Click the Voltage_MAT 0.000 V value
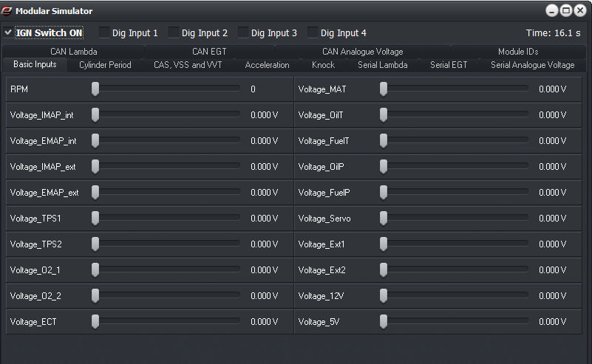This screenshot has width=592, height=364. click(x=552, y=89)
